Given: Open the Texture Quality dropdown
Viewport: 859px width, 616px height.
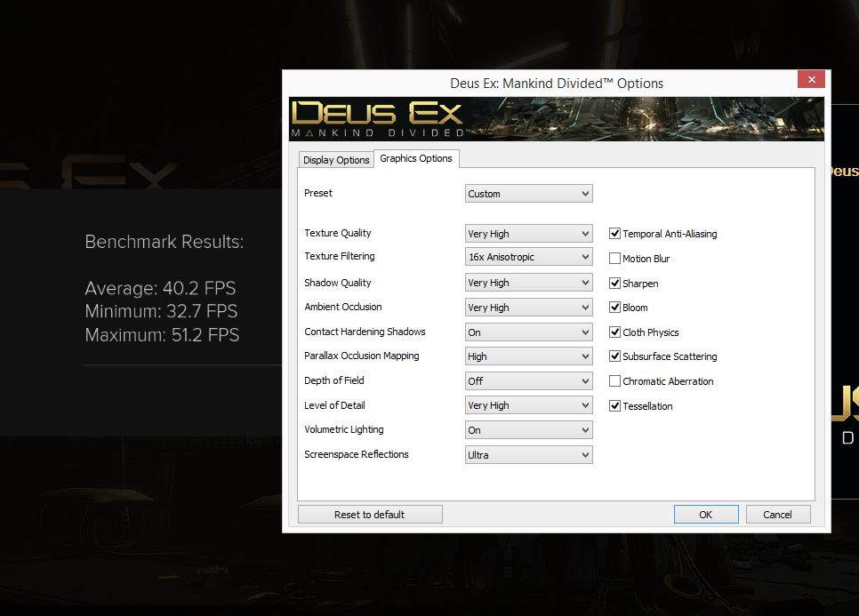Looking at the screenshot, I should (x=529, y=233).
